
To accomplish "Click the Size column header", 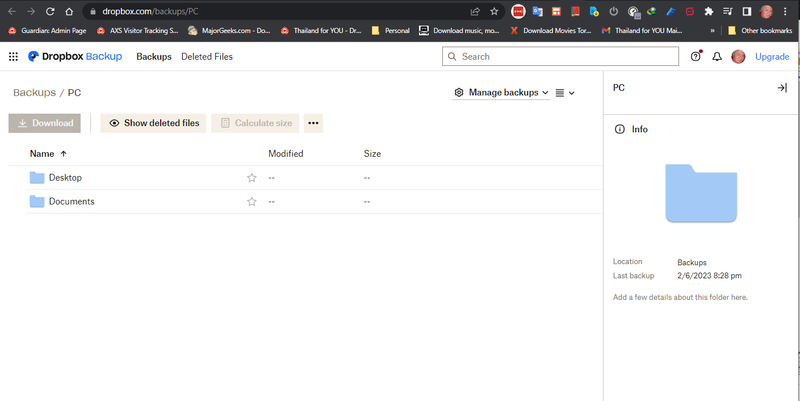I will (x=372, y=154).
